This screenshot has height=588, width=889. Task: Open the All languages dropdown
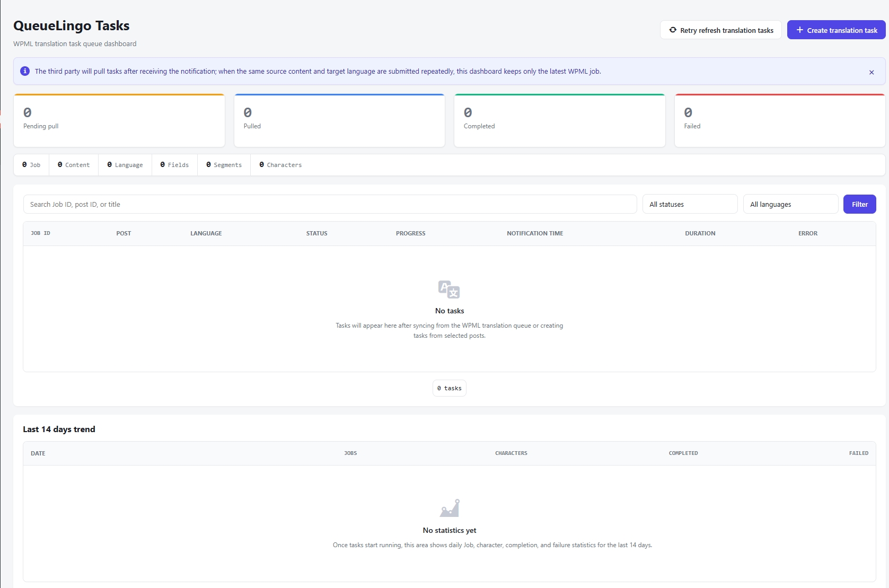(790, 204)
